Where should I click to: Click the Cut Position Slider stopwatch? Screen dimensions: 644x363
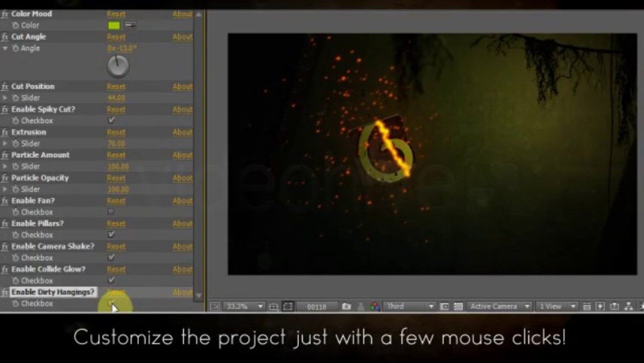(x=16, y=98)
